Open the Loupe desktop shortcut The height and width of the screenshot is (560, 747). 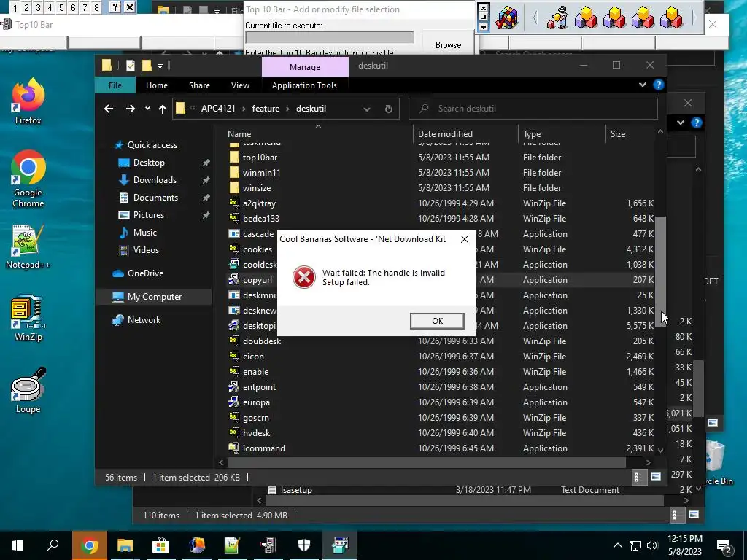[x=28, y=391]
